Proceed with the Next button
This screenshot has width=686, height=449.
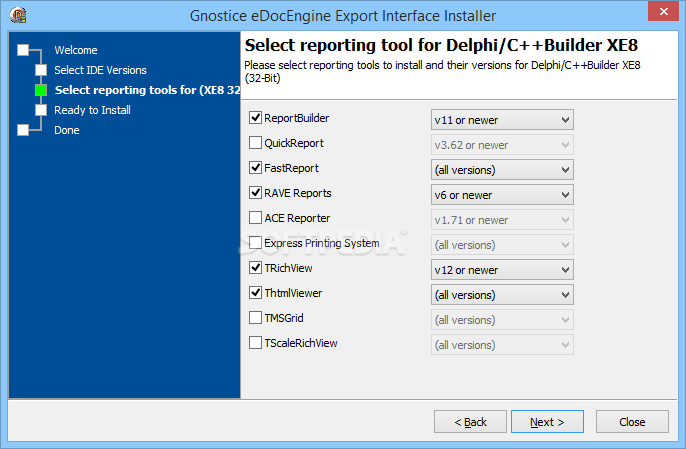(x=547, y=422)
